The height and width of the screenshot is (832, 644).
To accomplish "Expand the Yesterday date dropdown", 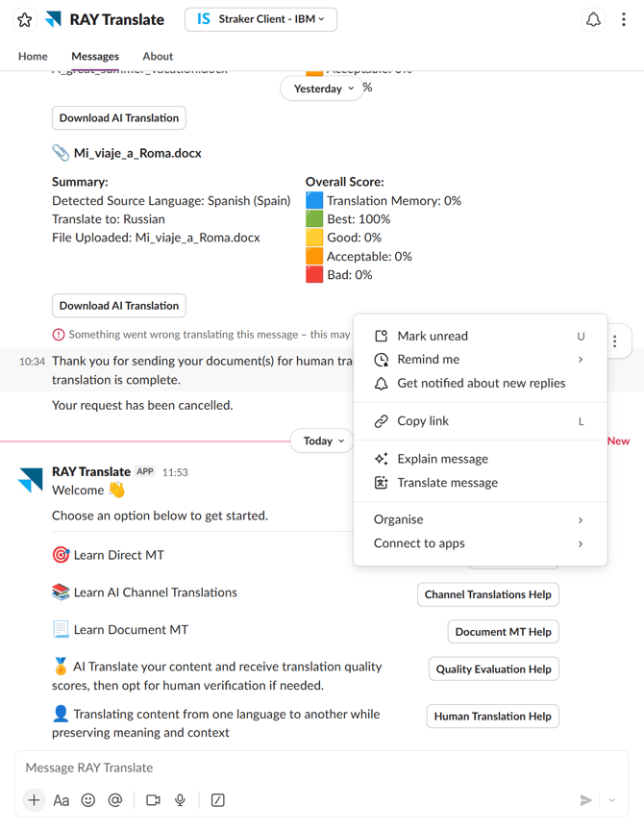I will [323, 88].
